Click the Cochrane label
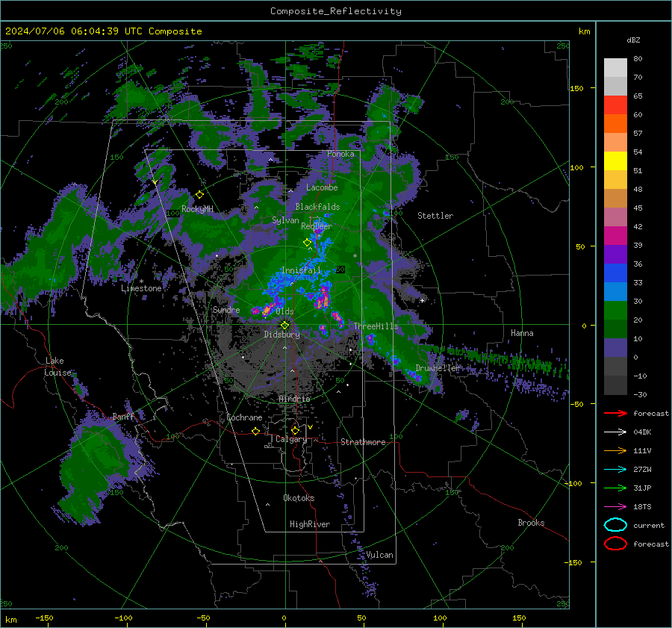This screenshot has height=628, width=672. (x=244, y=417)
